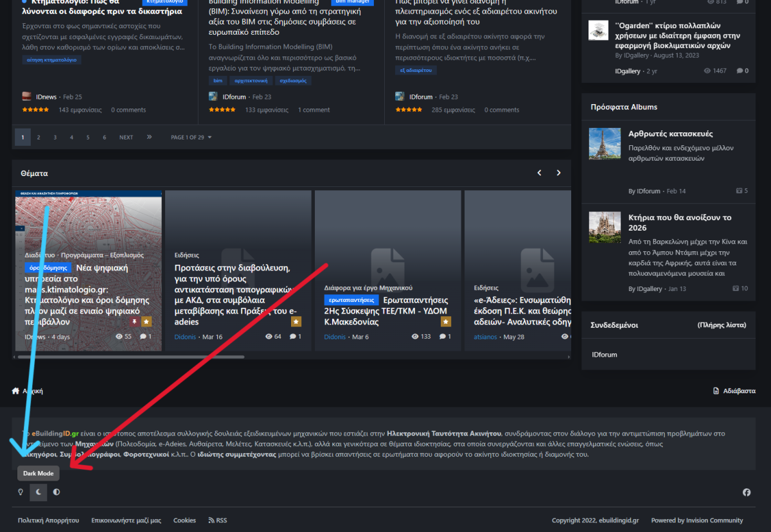
Task: Open the Πολιτική Απορρήτου footer link
Action: 48,520
